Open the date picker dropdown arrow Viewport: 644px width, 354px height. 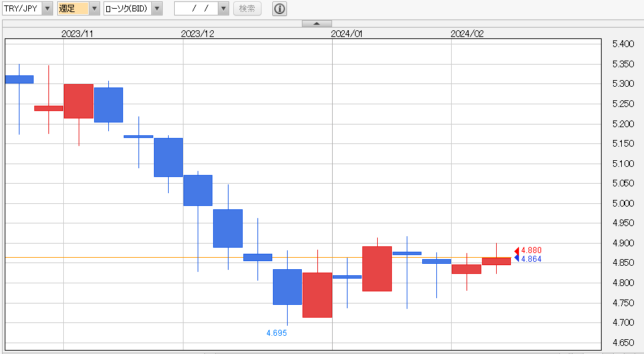tap(223, 8)
